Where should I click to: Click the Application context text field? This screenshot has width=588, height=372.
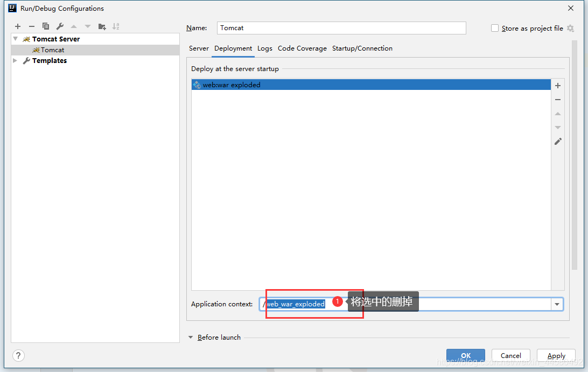pyautogui.click(x=405, y=304)
